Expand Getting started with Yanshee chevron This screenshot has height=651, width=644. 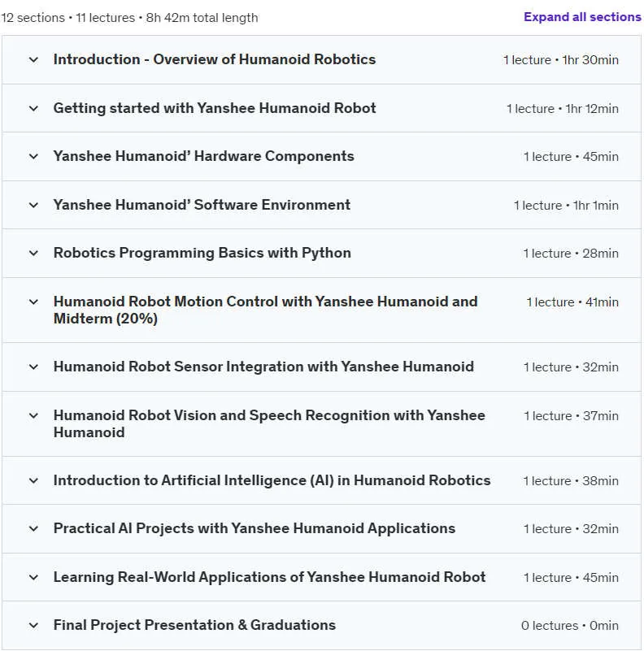point(33,108)
